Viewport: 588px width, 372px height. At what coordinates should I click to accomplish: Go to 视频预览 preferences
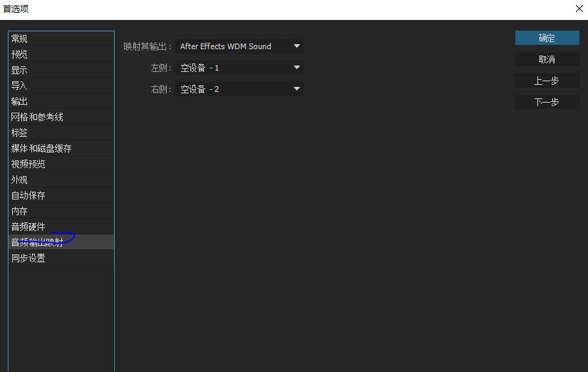tap(61, 164)
